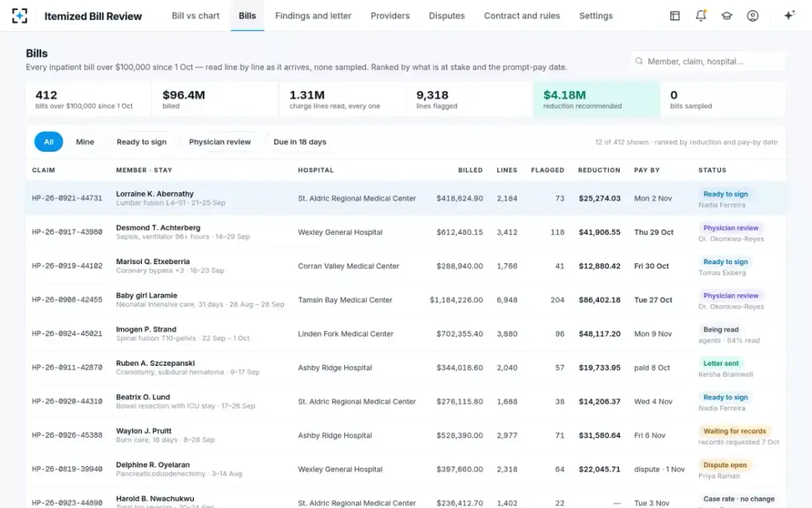This screenshot has height=508, width=812.
Task: Open the notifications bell icon
Action: 701,16
